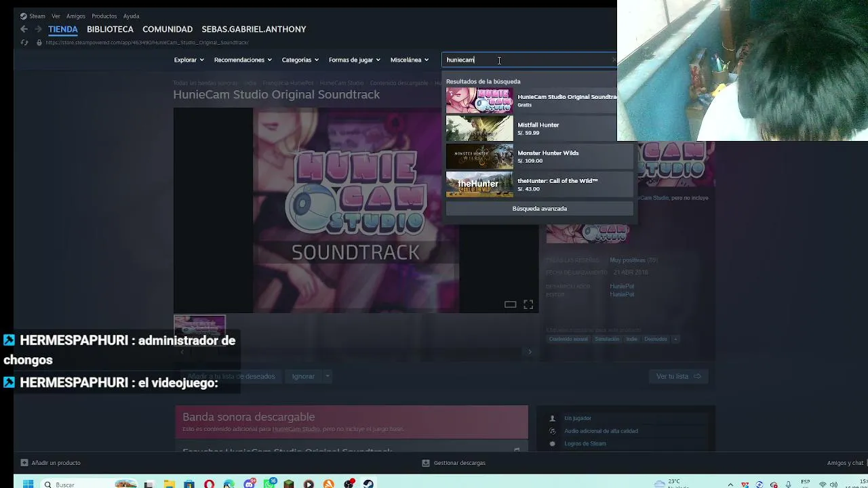Expand the dropdown arrow next to Ignorar

pyautogui.click(x=327, y=376)
